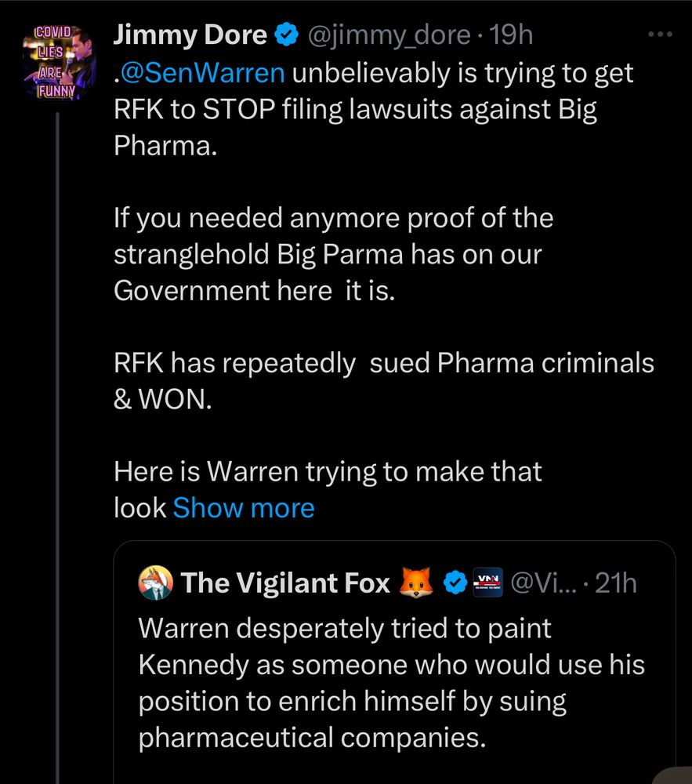
Task: Click the 21h quoted post timestamp
Action: tap(615, 583)
